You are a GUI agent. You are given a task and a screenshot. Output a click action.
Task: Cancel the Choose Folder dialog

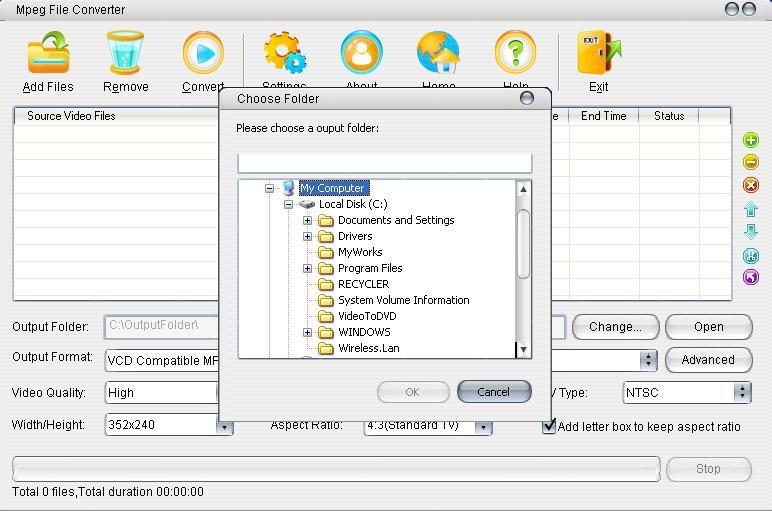click(x=494, y=392)
